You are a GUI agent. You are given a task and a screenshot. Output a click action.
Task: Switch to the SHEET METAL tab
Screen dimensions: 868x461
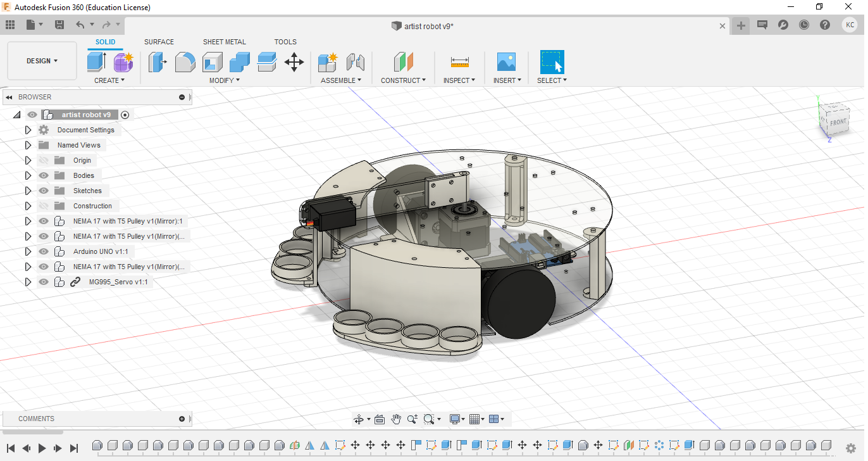click(x=224, y=42)
